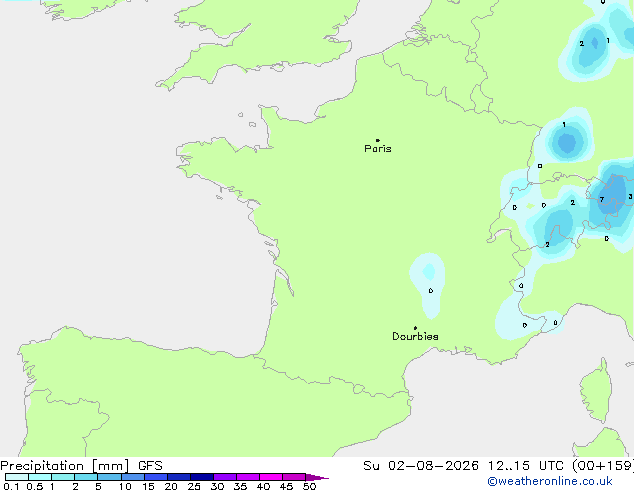
Task: Open the weatheronline.co.uk copyright link
Action: point(549,481)
